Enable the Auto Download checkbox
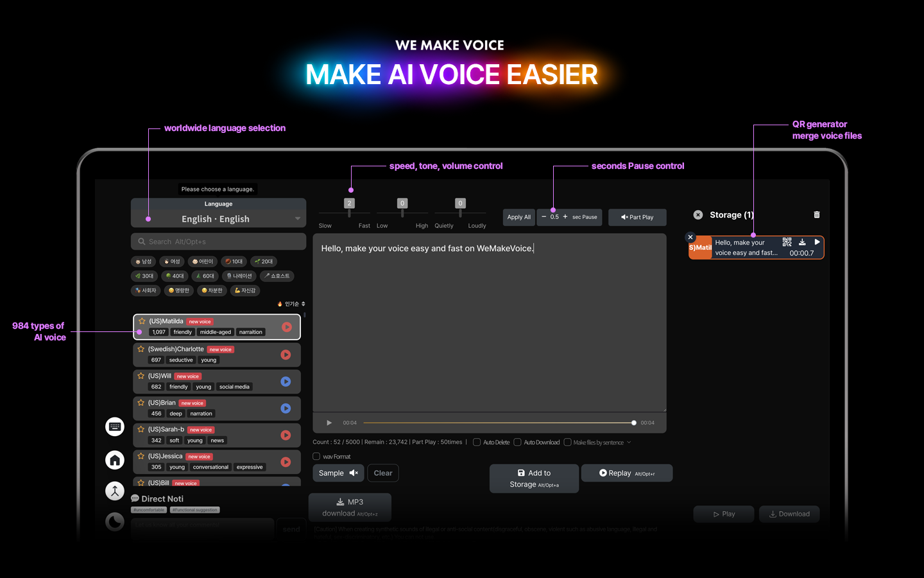Viewport: 924px width, 578px height. pos(517,442)
